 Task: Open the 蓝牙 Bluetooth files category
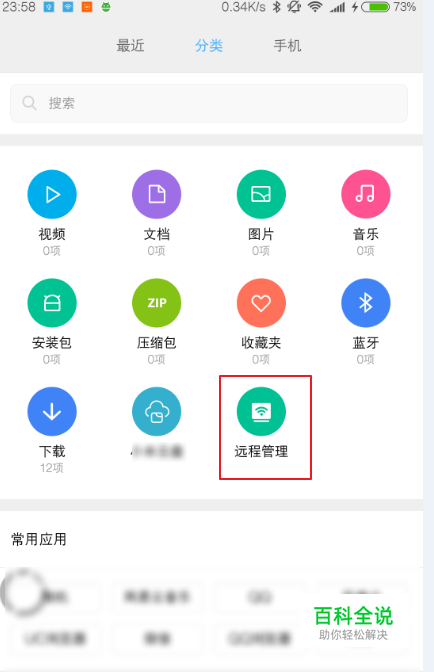click(365, 303)
